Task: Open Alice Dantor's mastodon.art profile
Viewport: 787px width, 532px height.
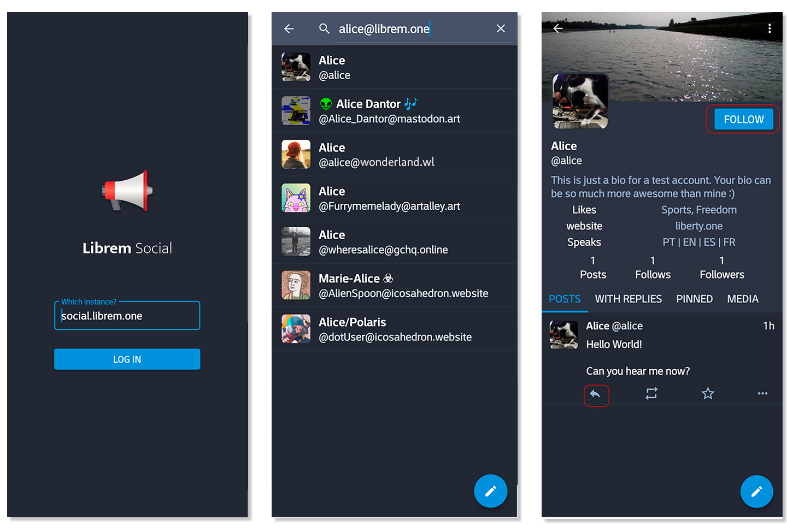Action: 395,110
